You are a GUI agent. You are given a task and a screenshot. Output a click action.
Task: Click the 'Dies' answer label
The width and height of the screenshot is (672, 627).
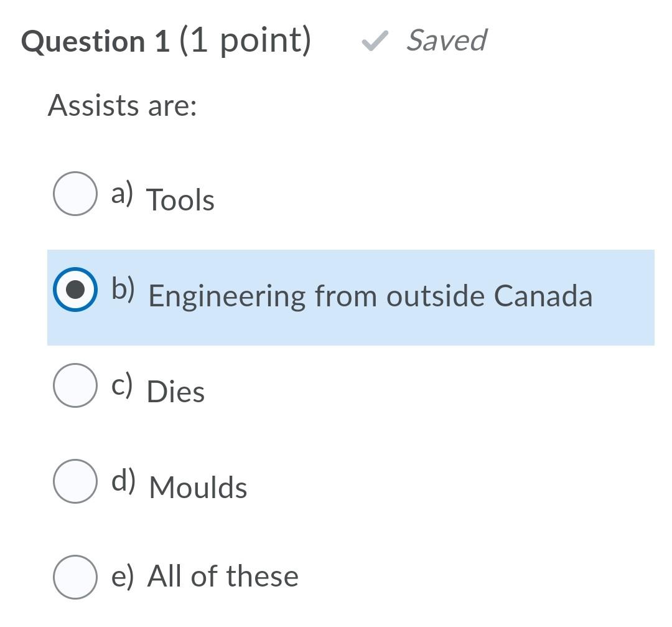[x=175, y=392]
